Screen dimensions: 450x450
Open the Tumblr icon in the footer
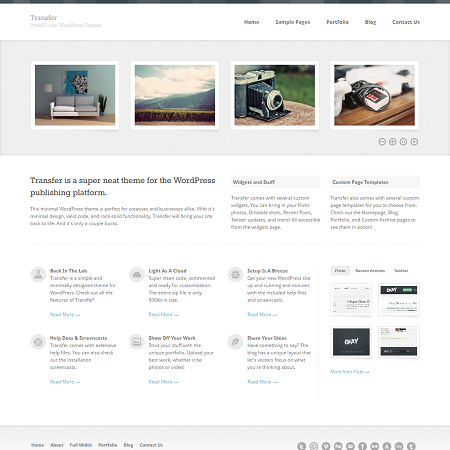[x=411, y=446]
